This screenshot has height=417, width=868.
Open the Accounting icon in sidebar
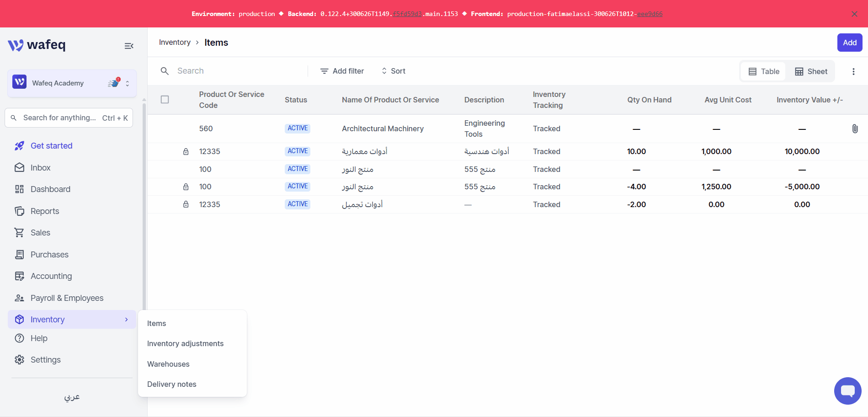point(19,276)
